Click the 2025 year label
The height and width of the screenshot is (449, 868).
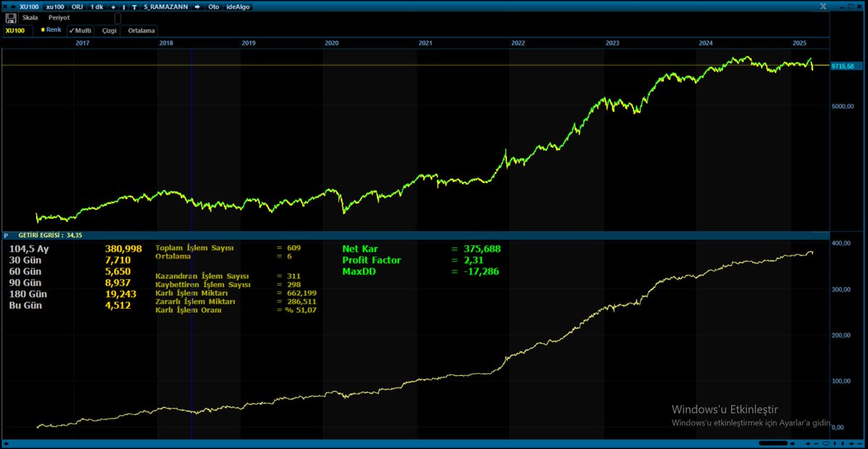pyautogui.click(x=799, y=43)
